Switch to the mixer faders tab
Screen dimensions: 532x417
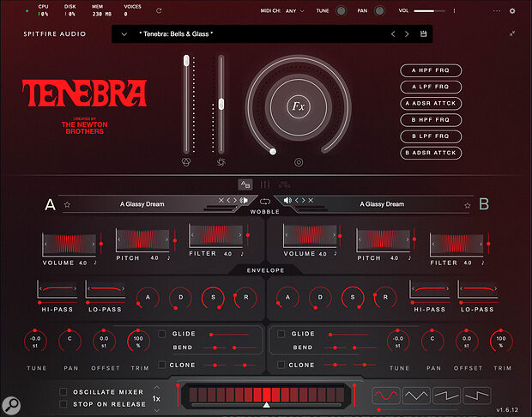pos(265,184)
